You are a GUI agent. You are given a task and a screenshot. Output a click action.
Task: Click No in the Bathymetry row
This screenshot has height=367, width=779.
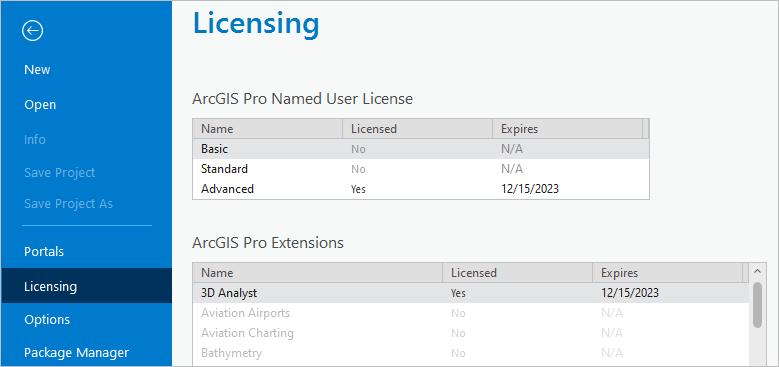tap(458, 354)
